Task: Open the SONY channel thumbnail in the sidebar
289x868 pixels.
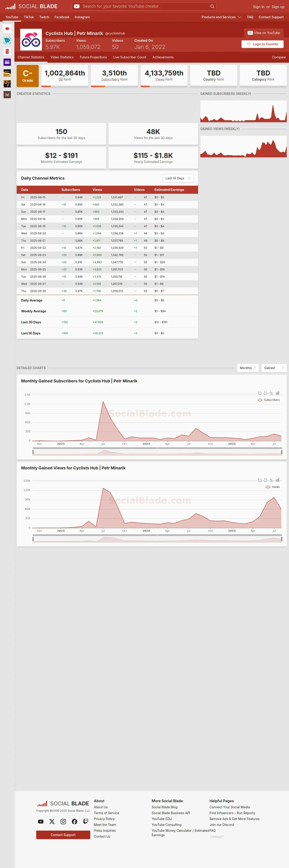Action: coord(7,73)
